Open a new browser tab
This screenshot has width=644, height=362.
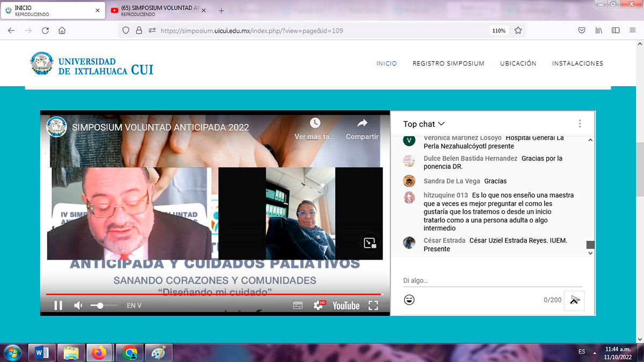click(x=221, y=11)
